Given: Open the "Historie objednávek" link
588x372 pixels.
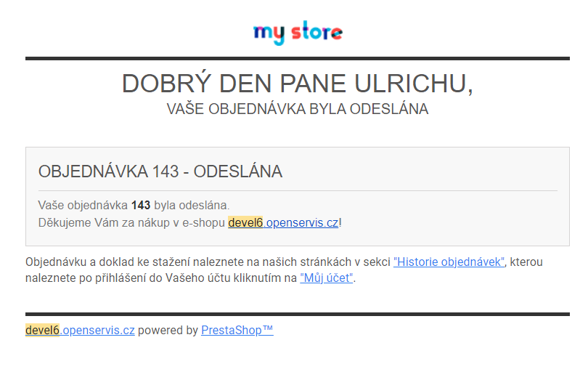Looking at the screenshot, I should (x=449, y=262).
